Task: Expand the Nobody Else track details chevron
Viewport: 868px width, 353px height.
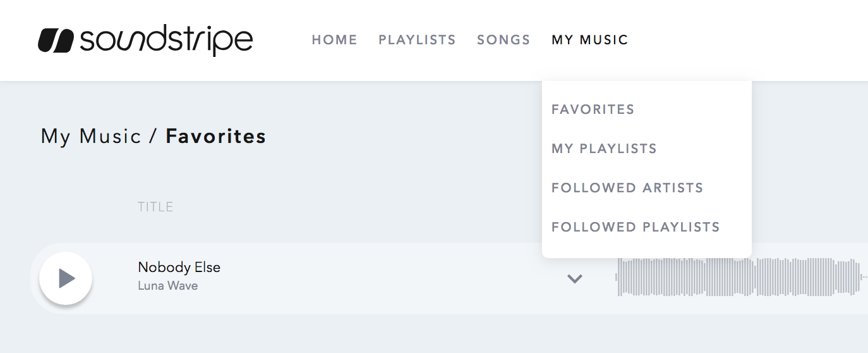Action: [x=574, y=278]
